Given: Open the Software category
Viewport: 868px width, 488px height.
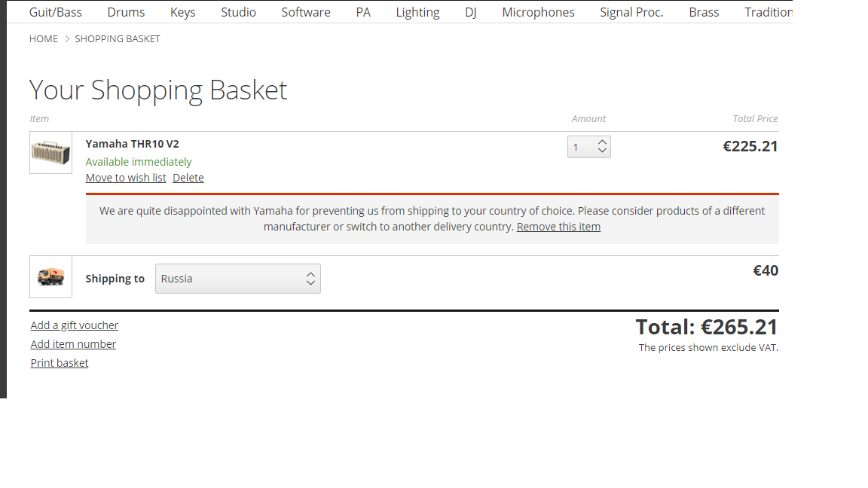Looking at the screenshot, I should point(306,12).
